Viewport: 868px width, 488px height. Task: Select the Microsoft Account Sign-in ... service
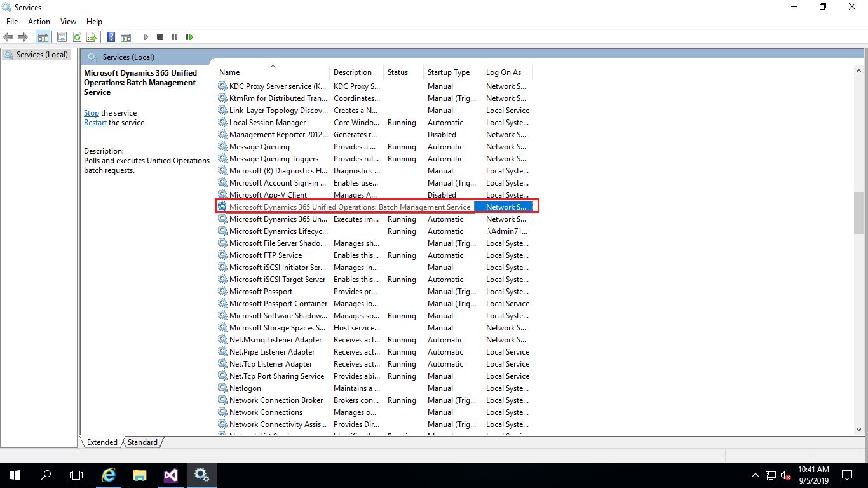278,183
